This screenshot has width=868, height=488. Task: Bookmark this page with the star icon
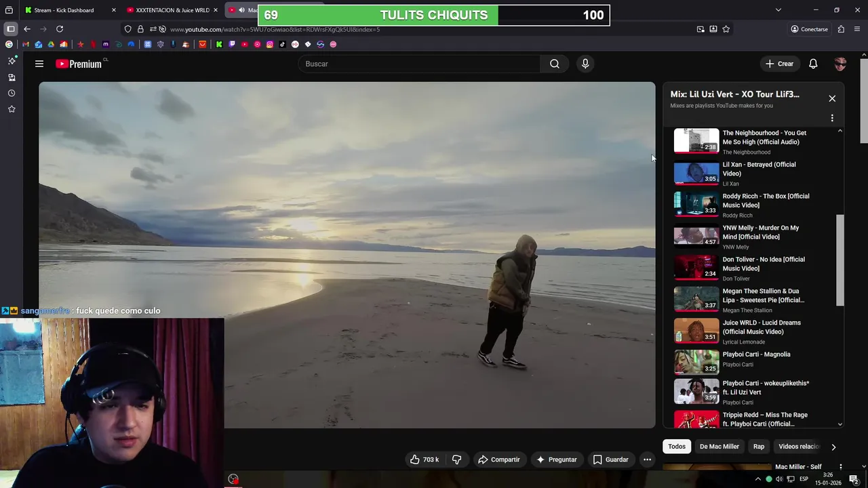pos(726,29)
